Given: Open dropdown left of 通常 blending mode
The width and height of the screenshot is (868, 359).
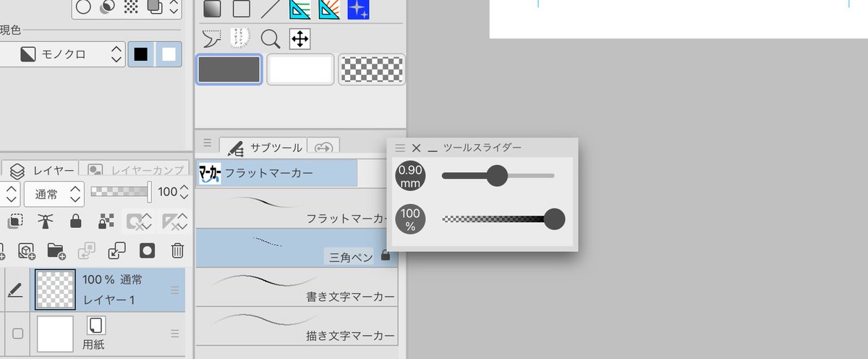Looking at the screenshot, I should point(10,193).
